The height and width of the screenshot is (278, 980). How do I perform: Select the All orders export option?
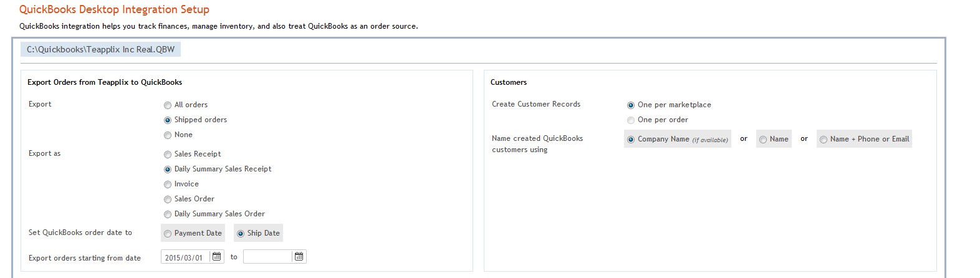pyautogui.click(x=168, y=105)
